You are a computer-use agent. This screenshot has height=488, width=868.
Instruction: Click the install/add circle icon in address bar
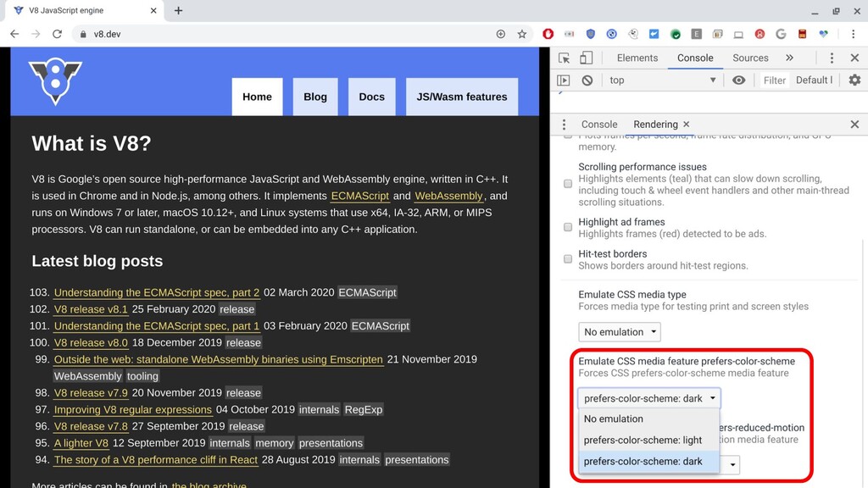point(500,34)
